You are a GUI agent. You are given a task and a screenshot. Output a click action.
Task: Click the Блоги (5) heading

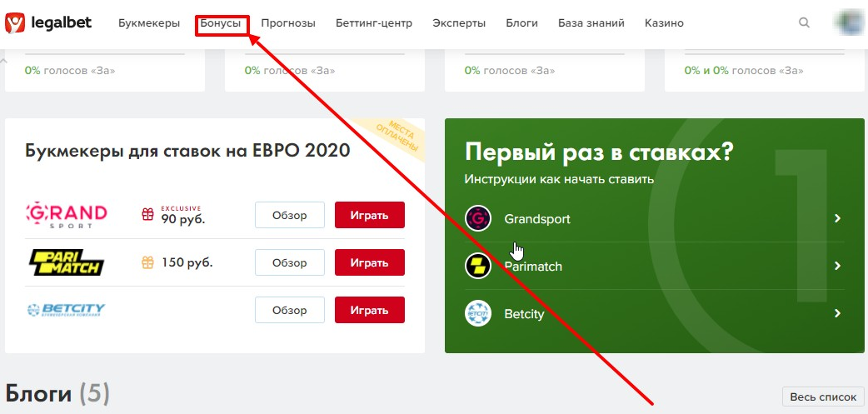click(57, 394)
